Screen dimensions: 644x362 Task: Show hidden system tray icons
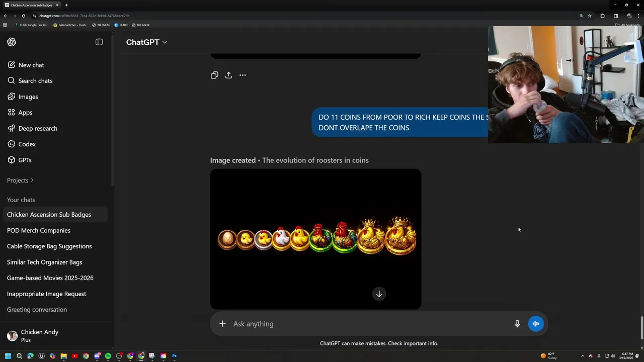coord(583,356)
